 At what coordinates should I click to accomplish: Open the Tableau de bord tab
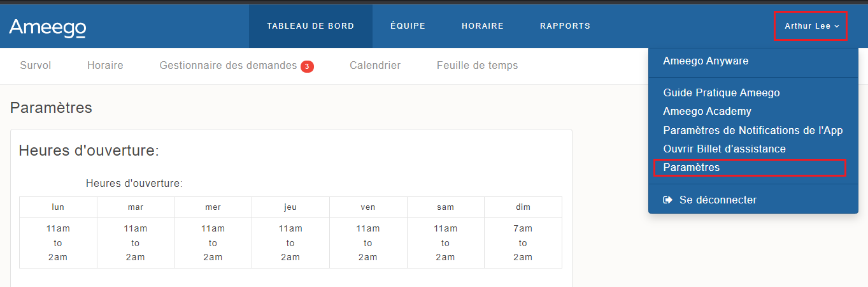tap(310, 26)
